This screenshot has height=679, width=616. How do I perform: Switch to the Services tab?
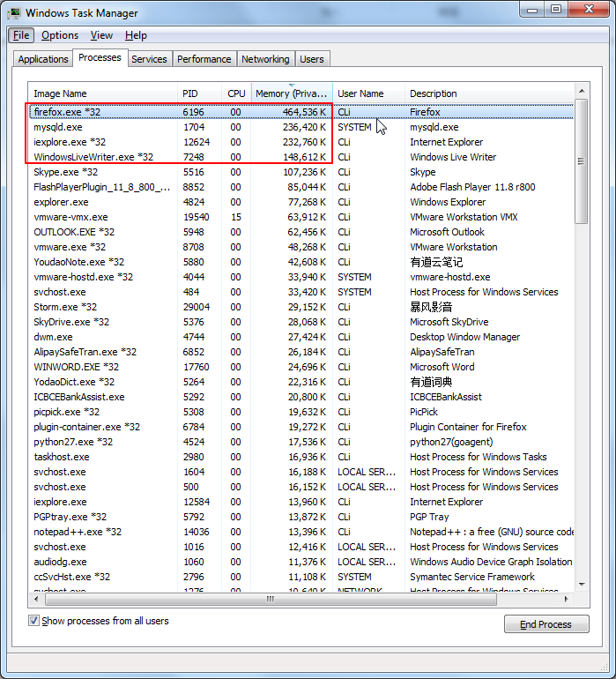[x=149, y=59]
